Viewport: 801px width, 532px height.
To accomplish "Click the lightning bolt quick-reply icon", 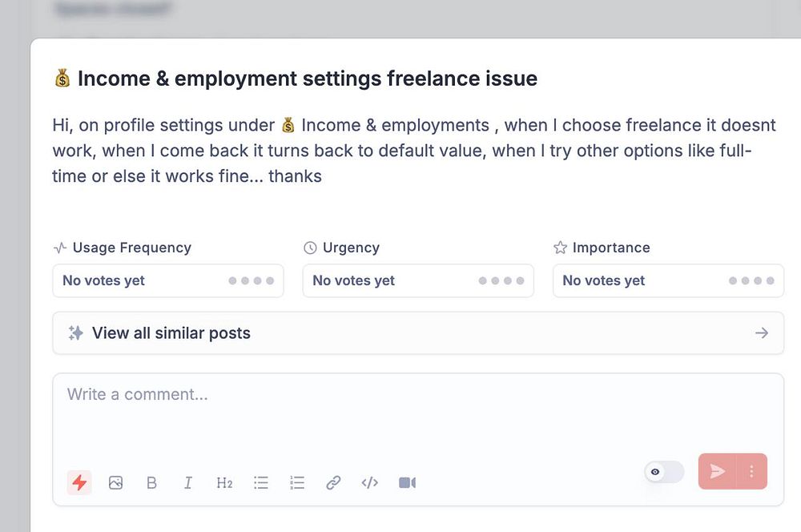I will [79, 482].
